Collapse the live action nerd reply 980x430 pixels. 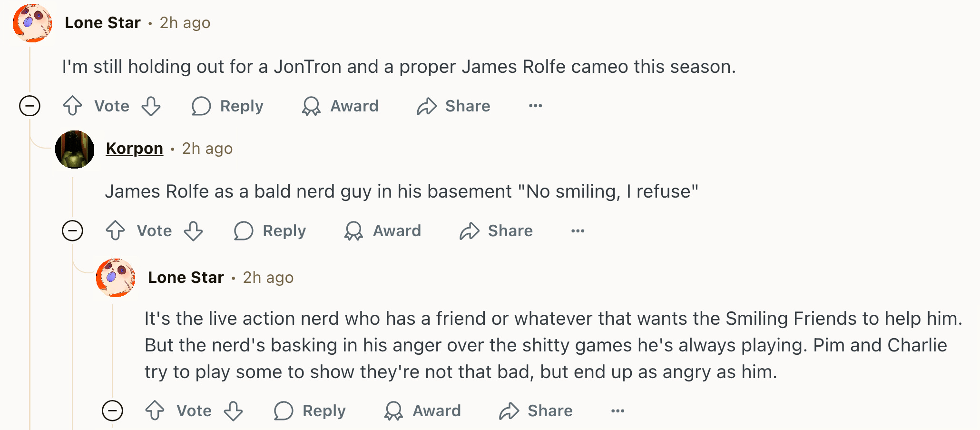click(112, 410)
